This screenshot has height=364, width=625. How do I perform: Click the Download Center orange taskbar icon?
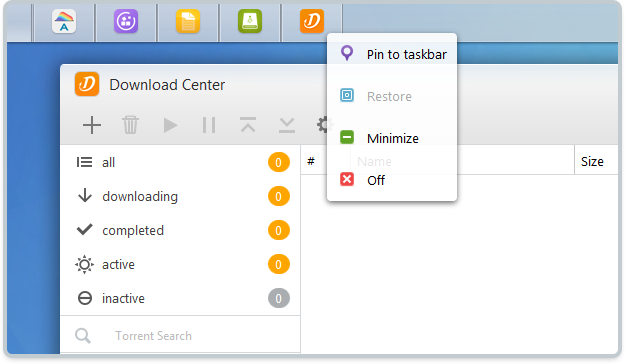pos(312,21)
